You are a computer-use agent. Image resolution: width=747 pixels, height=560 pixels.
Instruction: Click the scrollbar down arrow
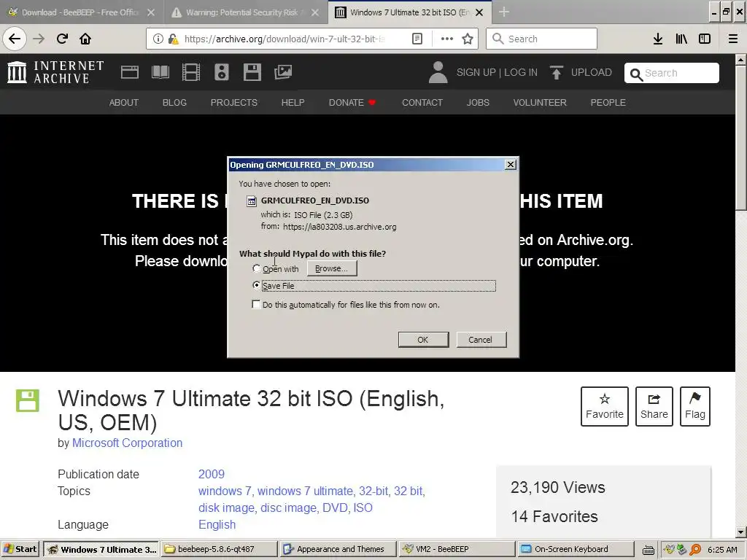coord(741,532)
